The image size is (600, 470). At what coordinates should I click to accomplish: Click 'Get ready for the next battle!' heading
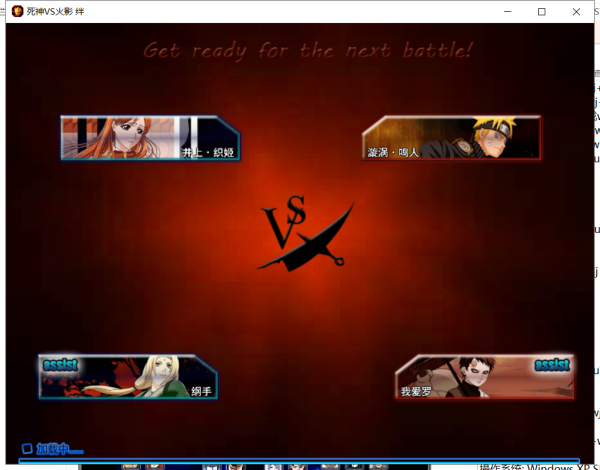pos(308,51)
